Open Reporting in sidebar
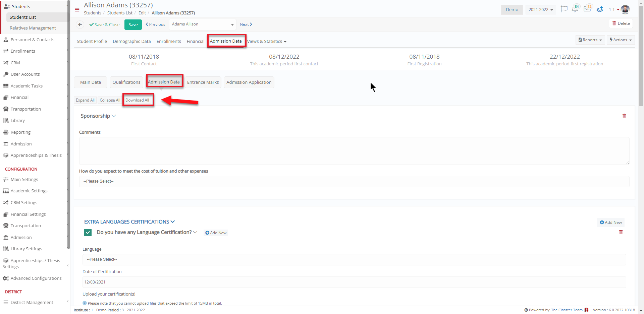This screenshot has width=644, height=314. point(20,132)
